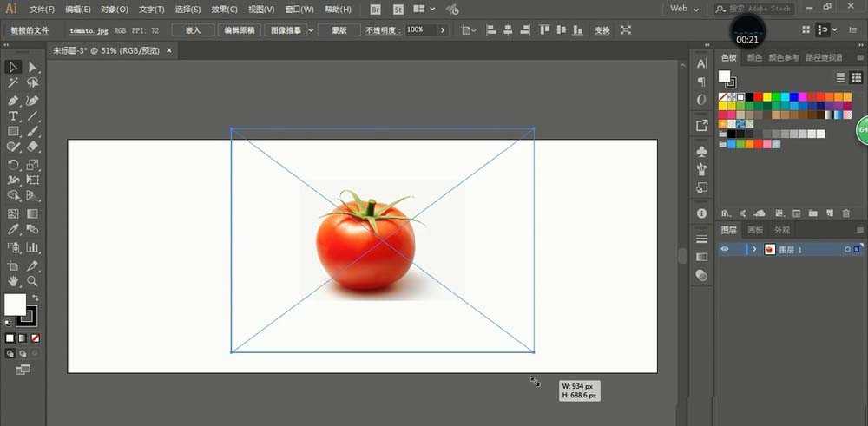Screen dimensions: 868x426
Task: Open the 效果(C) menu
Action: pyautogui.click(x=224, y=10)
